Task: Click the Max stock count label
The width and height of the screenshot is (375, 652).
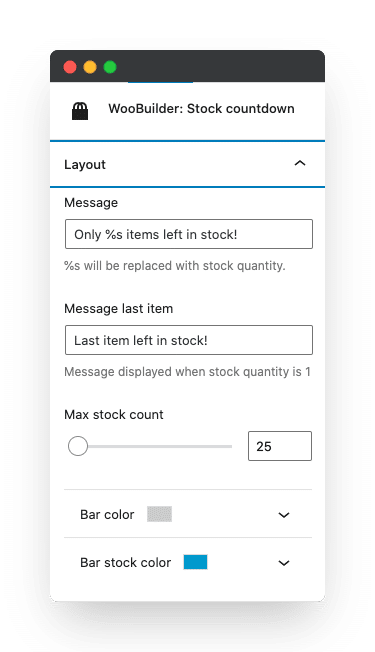Action: point(114,415)
